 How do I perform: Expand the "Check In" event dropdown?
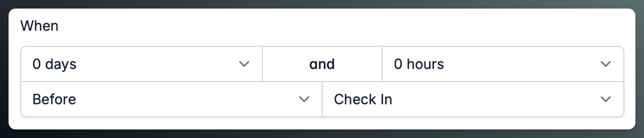[x=472, y=99]
